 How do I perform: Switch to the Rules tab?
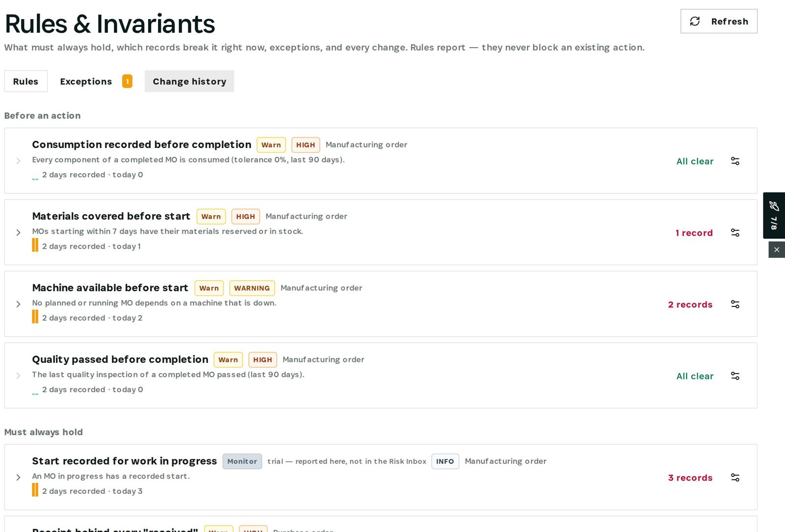pos(26,81)
